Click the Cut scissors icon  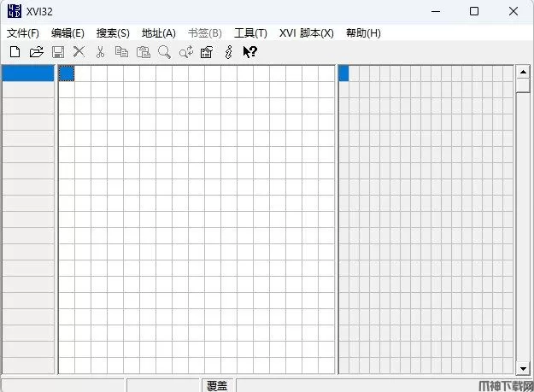click(x=100, y=52)
